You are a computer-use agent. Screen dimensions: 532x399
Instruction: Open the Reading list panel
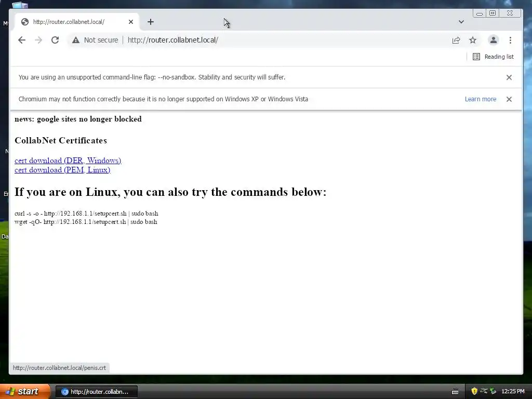[493, 57]
